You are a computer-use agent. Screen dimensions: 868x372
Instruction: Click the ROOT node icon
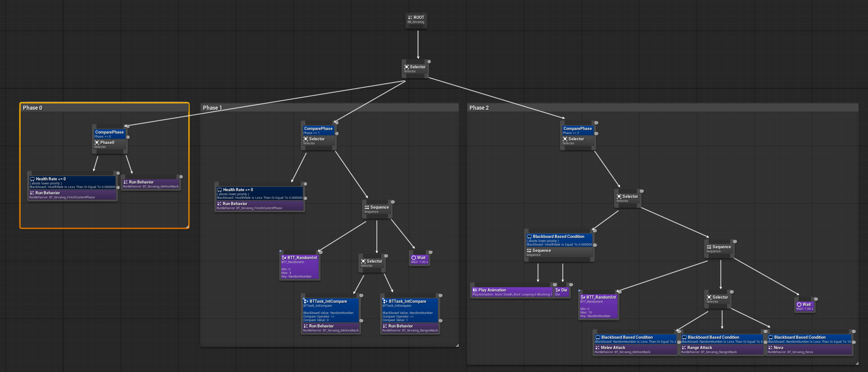click(410, 18)
